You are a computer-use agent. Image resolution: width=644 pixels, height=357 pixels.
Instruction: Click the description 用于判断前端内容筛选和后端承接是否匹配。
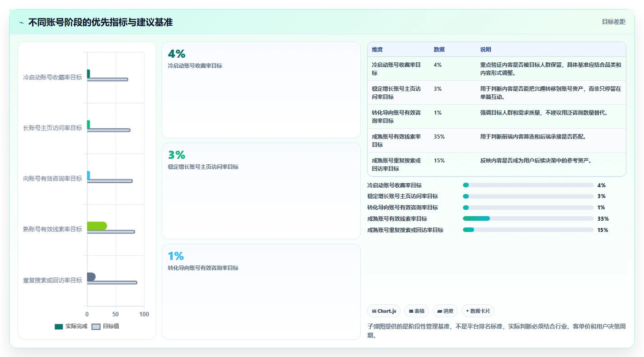click(533, 137)
